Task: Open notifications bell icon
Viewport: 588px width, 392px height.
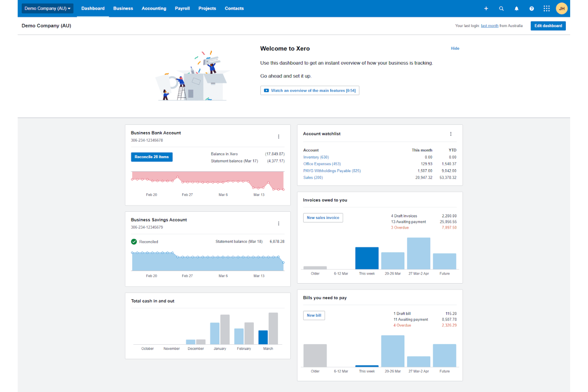Action: 516,8
